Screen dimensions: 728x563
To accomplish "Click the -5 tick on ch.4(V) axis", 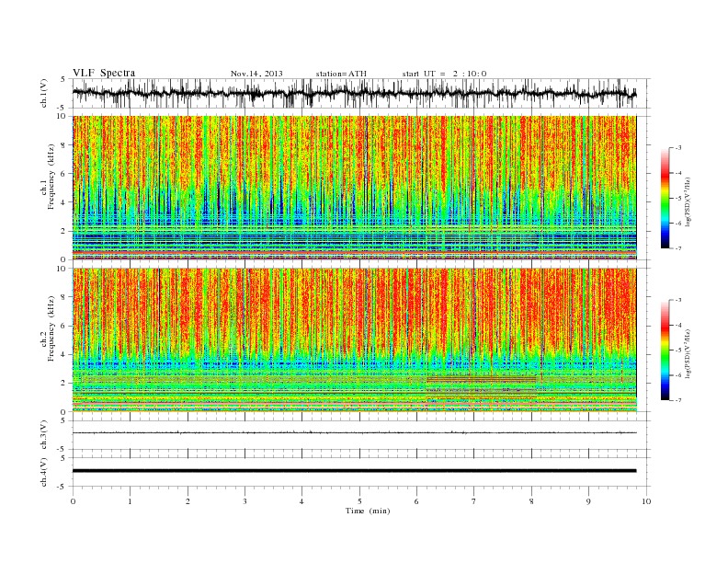I will (63, 487).
